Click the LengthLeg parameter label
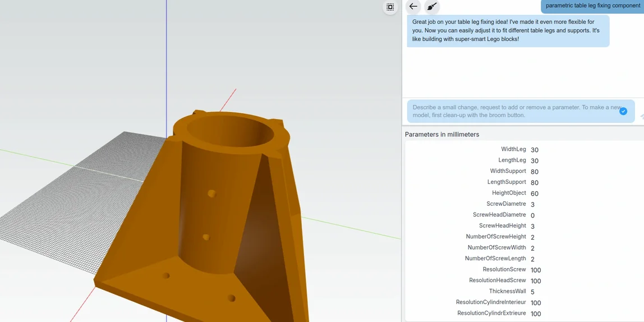This screenshot has height=322, width=644. point(512,160)
